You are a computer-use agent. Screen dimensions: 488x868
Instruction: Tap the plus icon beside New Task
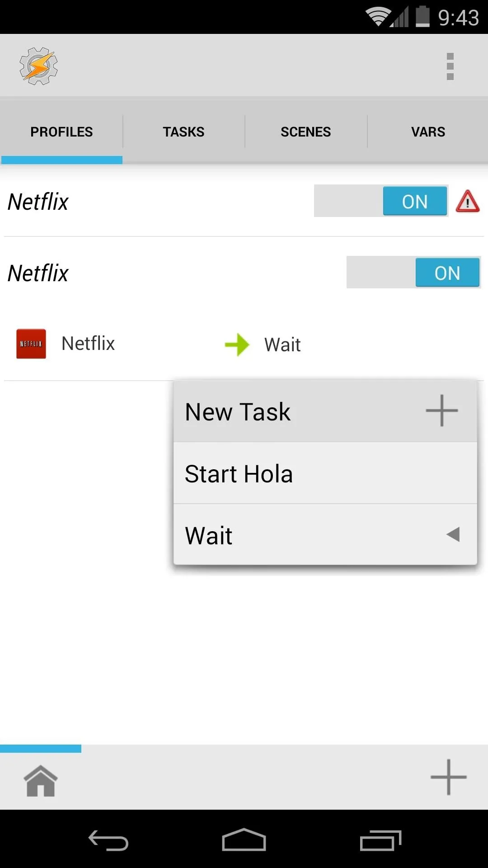click(x=442, y=410)
